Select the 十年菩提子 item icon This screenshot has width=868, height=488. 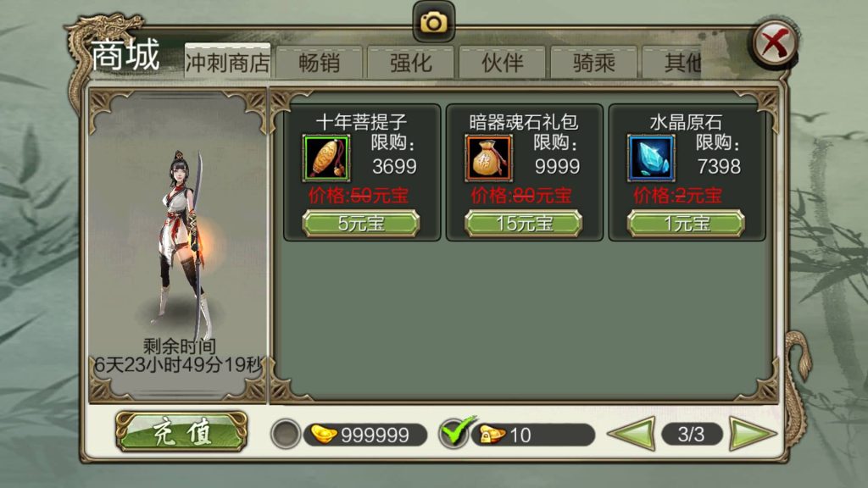(x=326, y=158)
